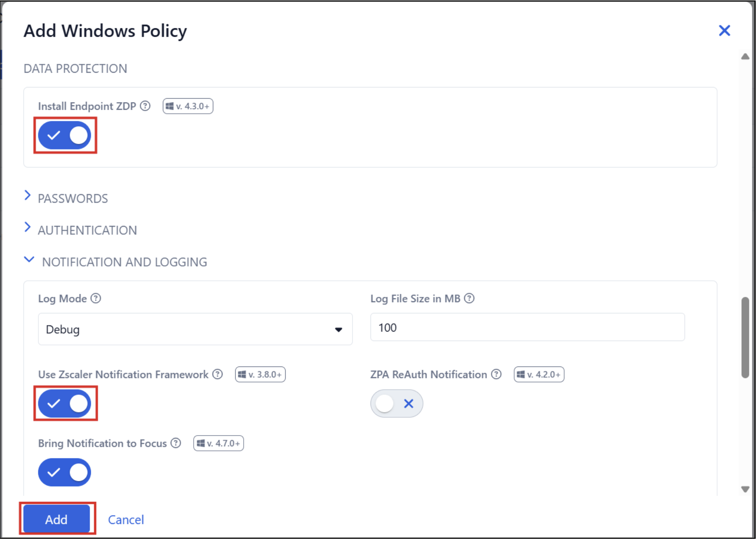Click the v. 4.7.0+ Windows version badge

219,443
